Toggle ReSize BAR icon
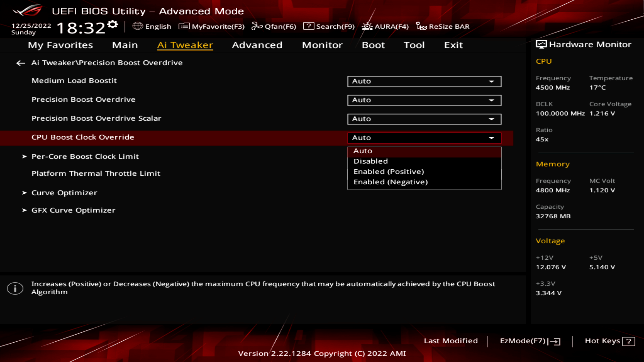Viewport: 644px width, 362px height. point(421,26)
